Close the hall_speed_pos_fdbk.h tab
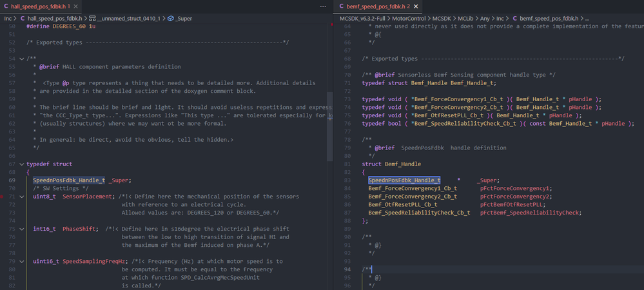 tap(77, 6)
